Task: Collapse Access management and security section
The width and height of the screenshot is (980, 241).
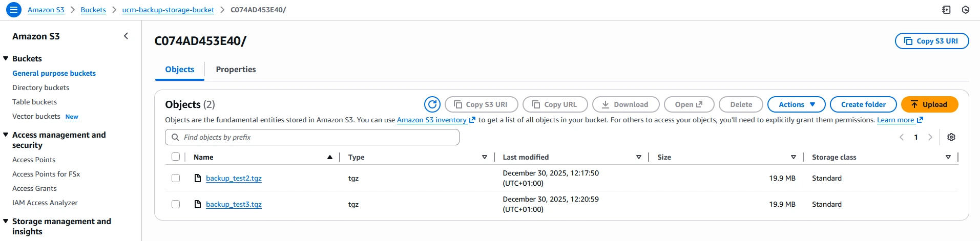Action: coord(6,135)
